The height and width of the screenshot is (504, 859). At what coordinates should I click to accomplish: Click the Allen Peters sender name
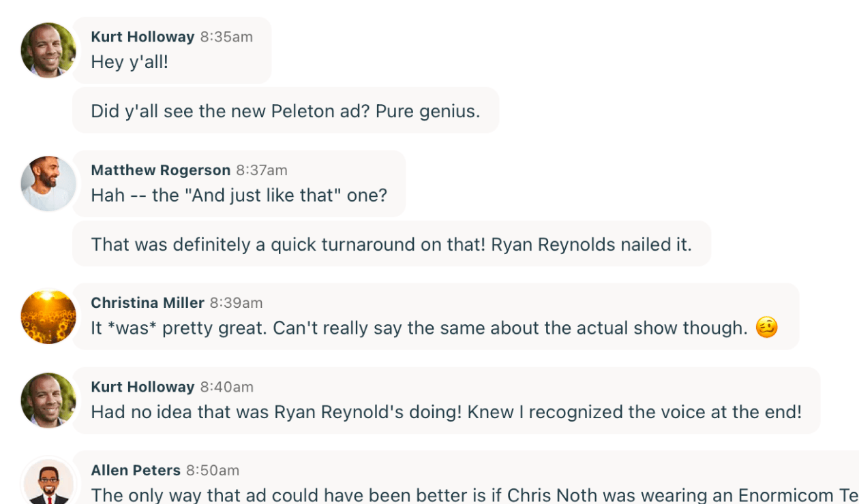pyautogui.click(x=136, y=470)
